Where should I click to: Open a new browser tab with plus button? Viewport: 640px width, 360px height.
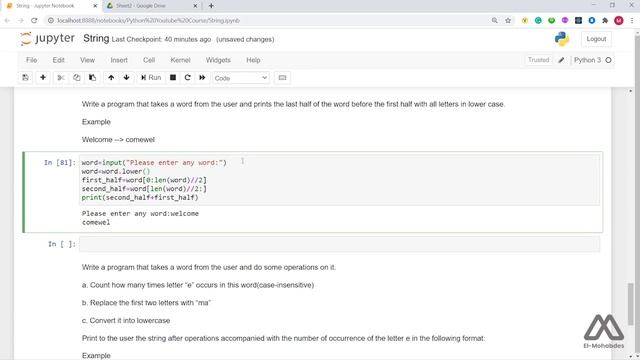point(211,6)
